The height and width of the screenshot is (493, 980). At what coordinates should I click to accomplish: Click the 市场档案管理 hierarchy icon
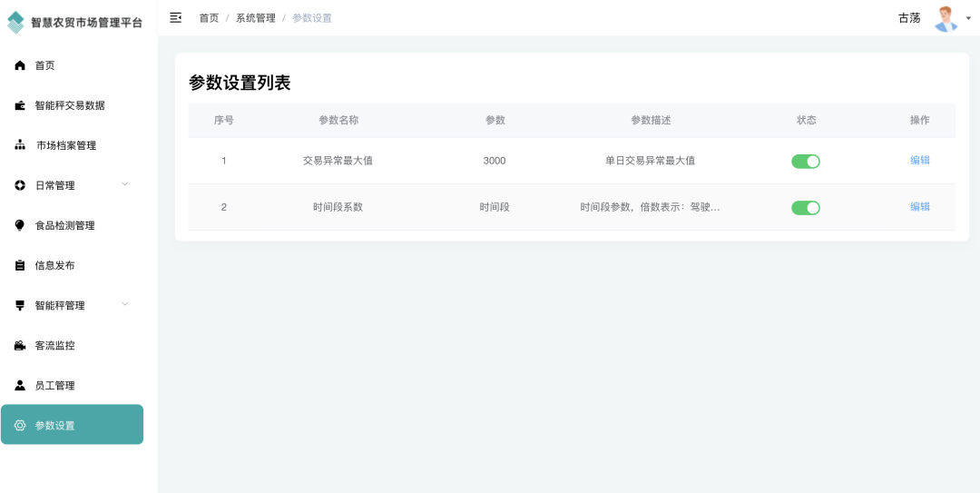20,145
